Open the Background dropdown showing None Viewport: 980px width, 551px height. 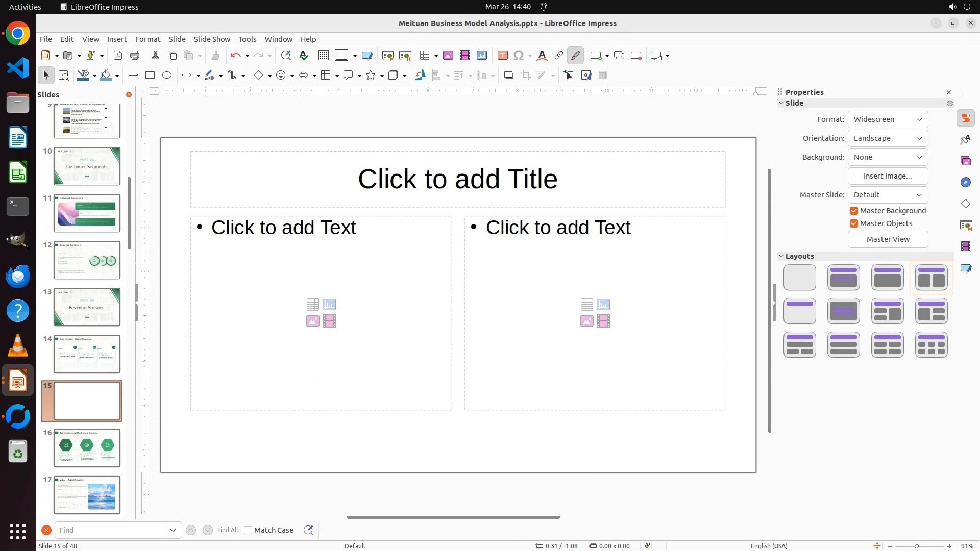(x=888, y=157)
